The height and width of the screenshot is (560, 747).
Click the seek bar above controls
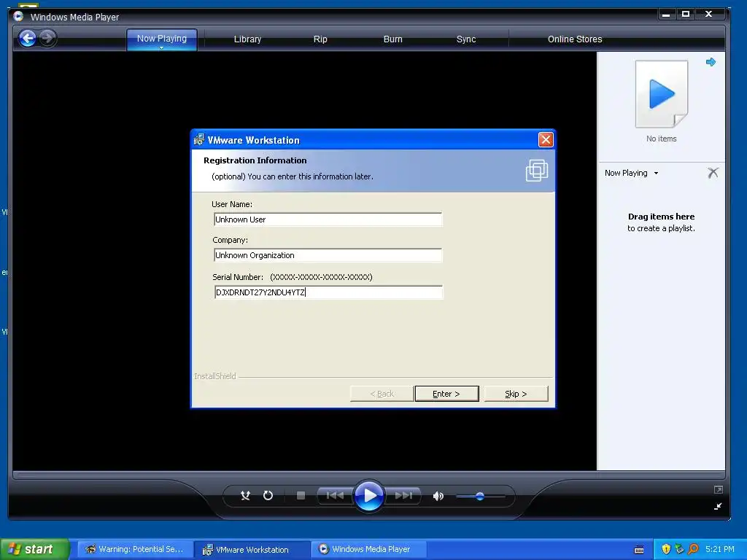(x=368, y=475)
